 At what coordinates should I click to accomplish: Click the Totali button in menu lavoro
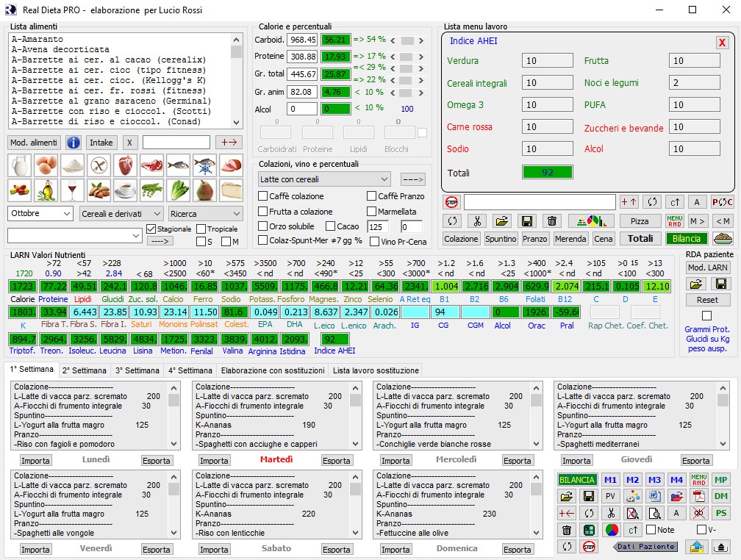click(x=640, y=239)
